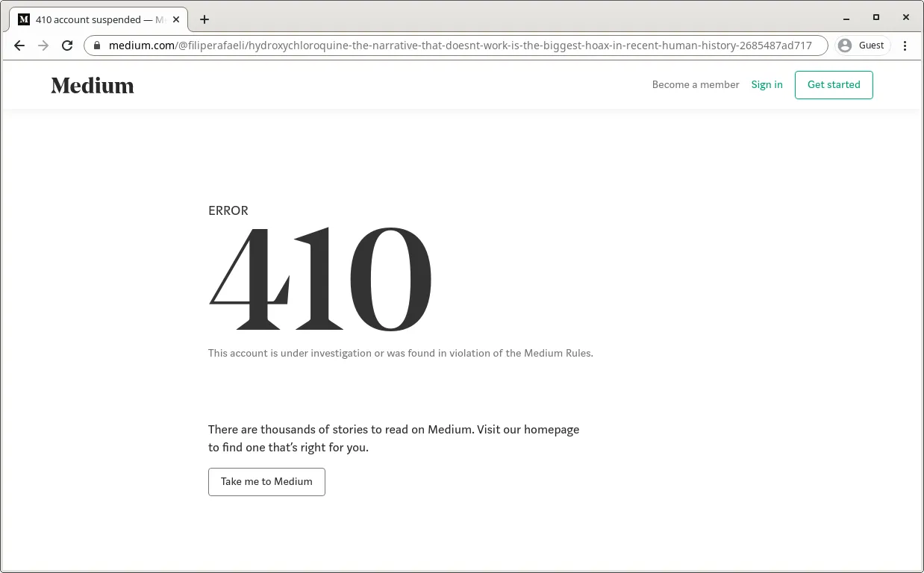Click the browser forward arrow
The width and height of the screenshot is (924, 573).
point(43,46)
